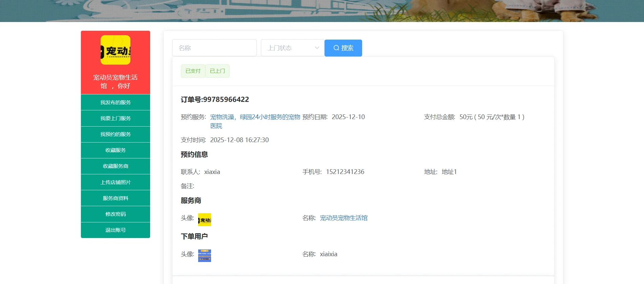This screenshot has height=284, width=644.
Task: Expand the 上门状态 dropdown
Action: [x=293, y=48]
